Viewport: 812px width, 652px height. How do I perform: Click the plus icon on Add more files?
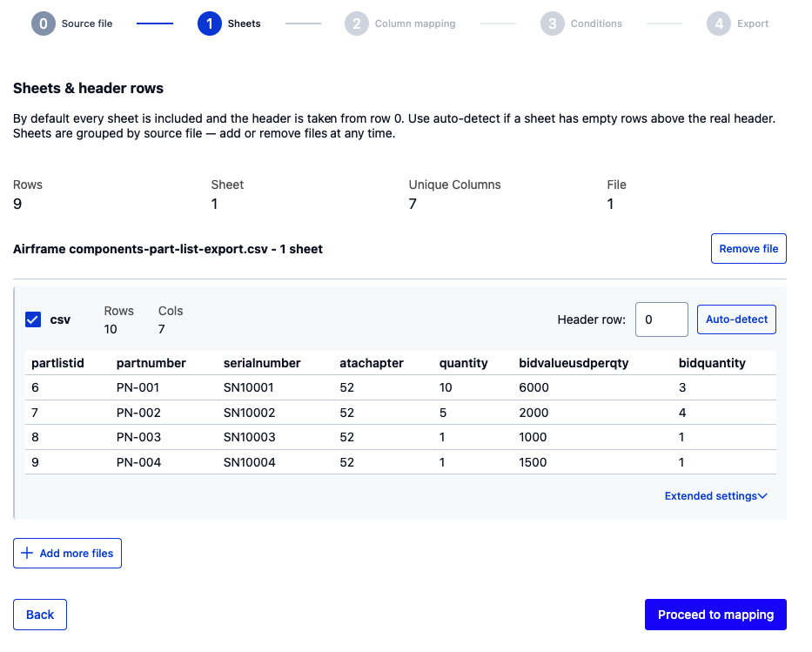(x=27, y=553)
